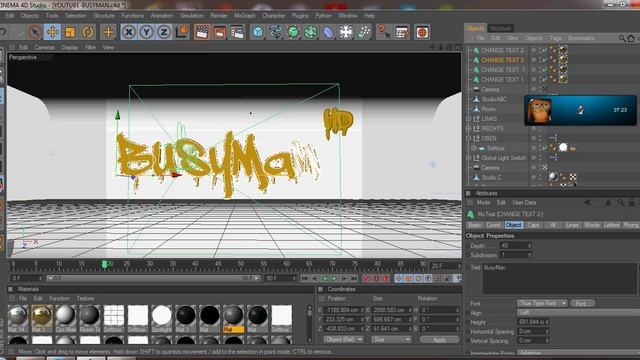Open the deformer objects icon
The image size is (640, 360).
(328, 32)
